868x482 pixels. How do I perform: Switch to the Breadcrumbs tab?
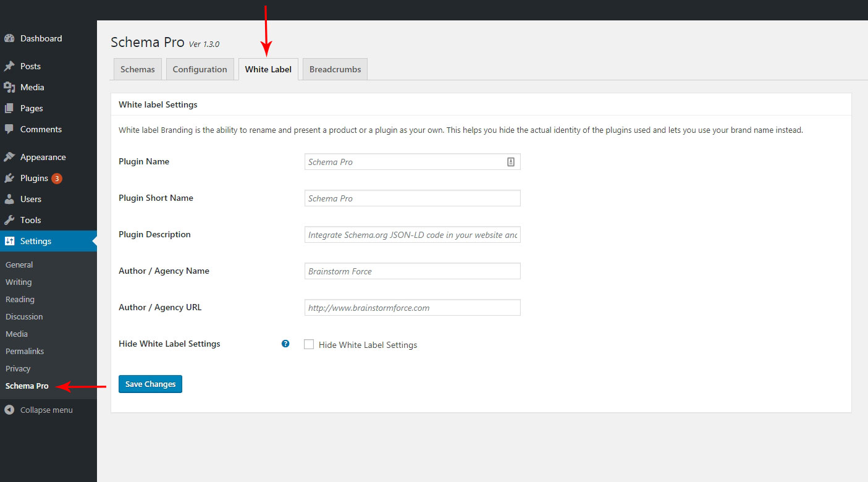[x=335, y=69]
